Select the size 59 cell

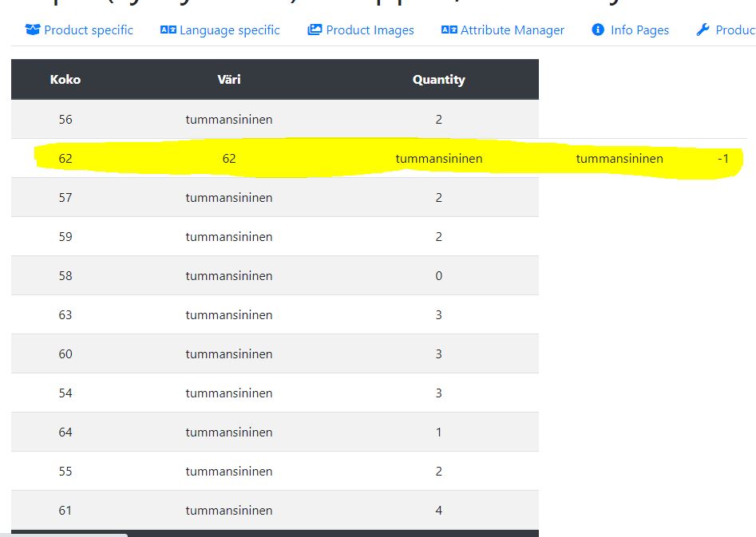[x=65, y=237]
